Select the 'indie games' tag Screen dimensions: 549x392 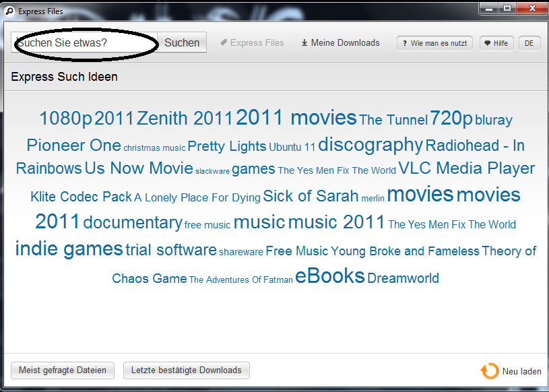[69, 249]
